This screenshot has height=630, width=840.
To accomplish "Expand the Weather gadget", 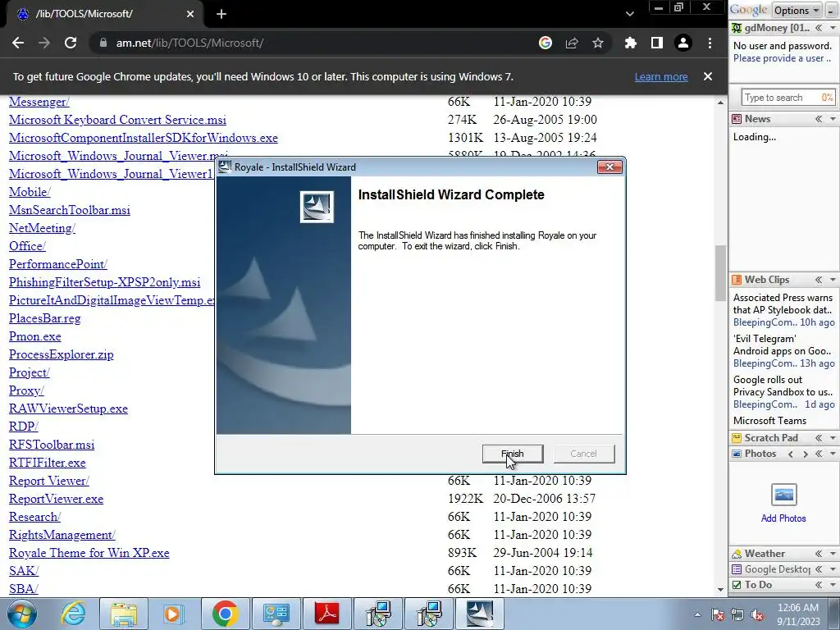I will [819, 554].
